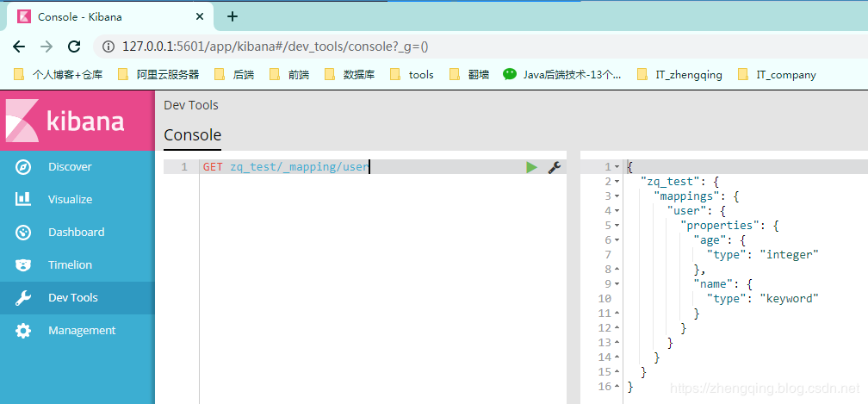Click the GET zq_test/_mapping/user request line

pyautogui.click(x=286, y=167)
